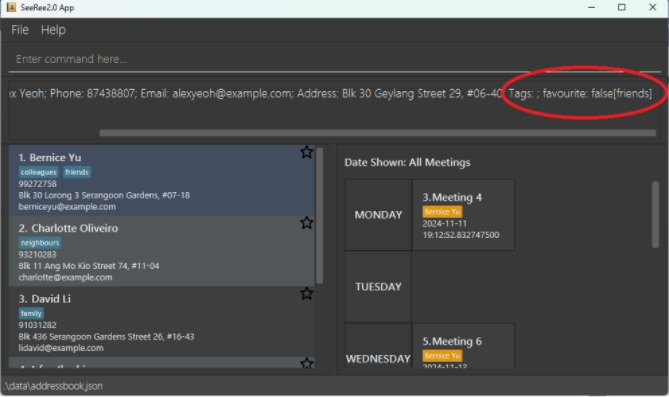Select the WEDNESDAY day cell
The width and height of the screenshot is (669, 397).
(x=378, y=346)
